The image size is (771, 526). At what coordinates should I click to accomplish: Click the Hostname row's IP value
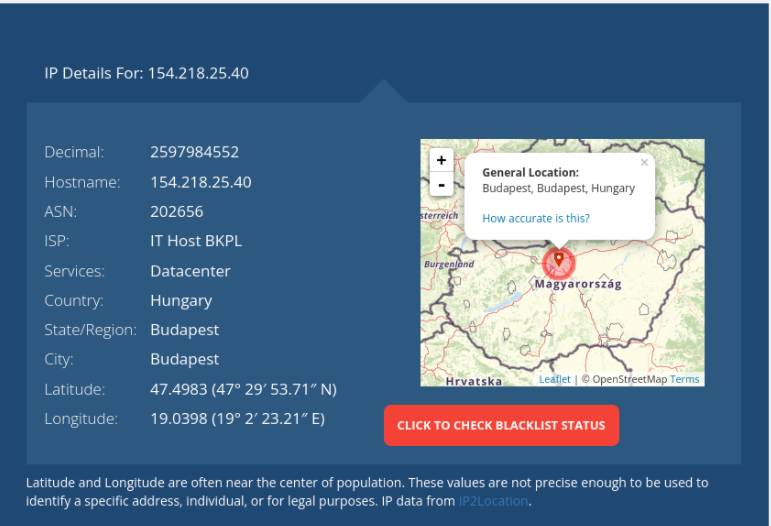click(200, 182)
